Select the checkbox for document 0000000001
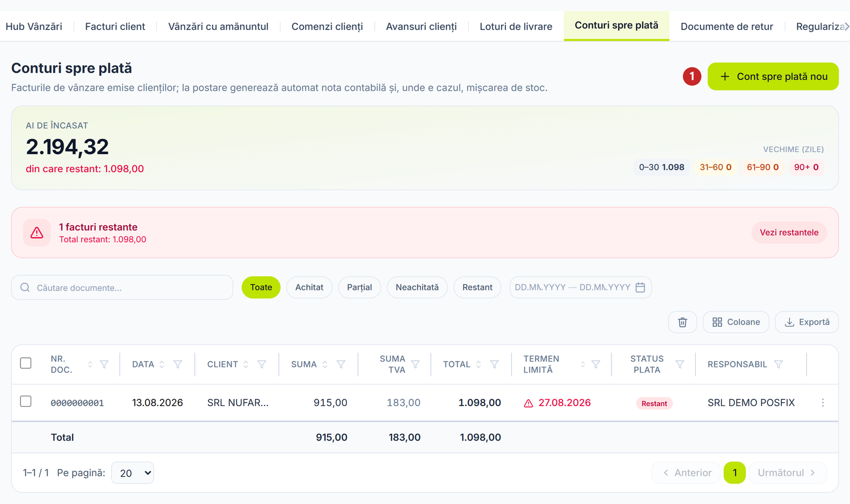Viewport: 850px width, 504px height. 25,401
